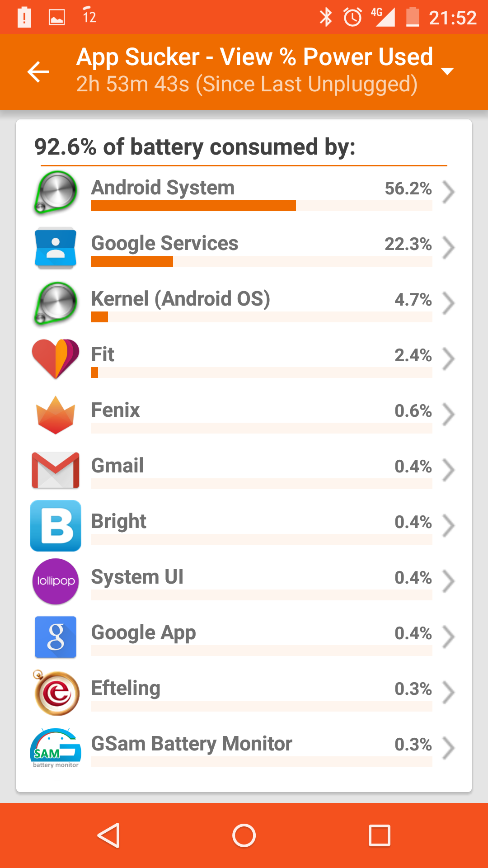The width and height of the screenshot is (488, 868).
Task: Tap the Fenix app icon
Action: [56, 415]
